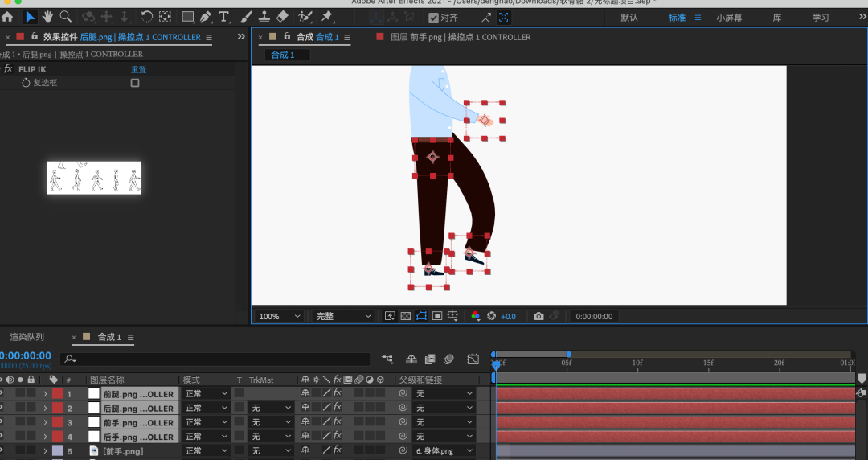
Task: Enable the 复选框 checkbox under FLIP IK
Action: [x=135, y=83]
